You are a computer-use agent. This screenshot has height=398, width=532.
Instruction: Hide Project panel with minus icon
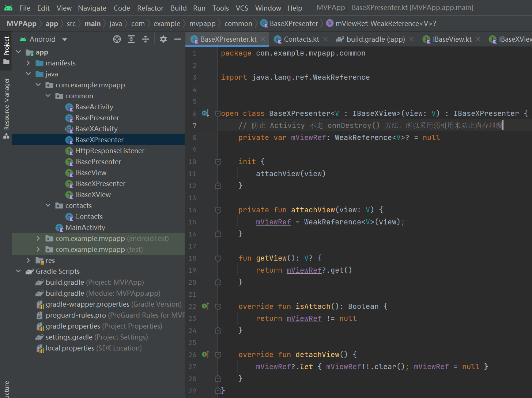tap(178, 39)
